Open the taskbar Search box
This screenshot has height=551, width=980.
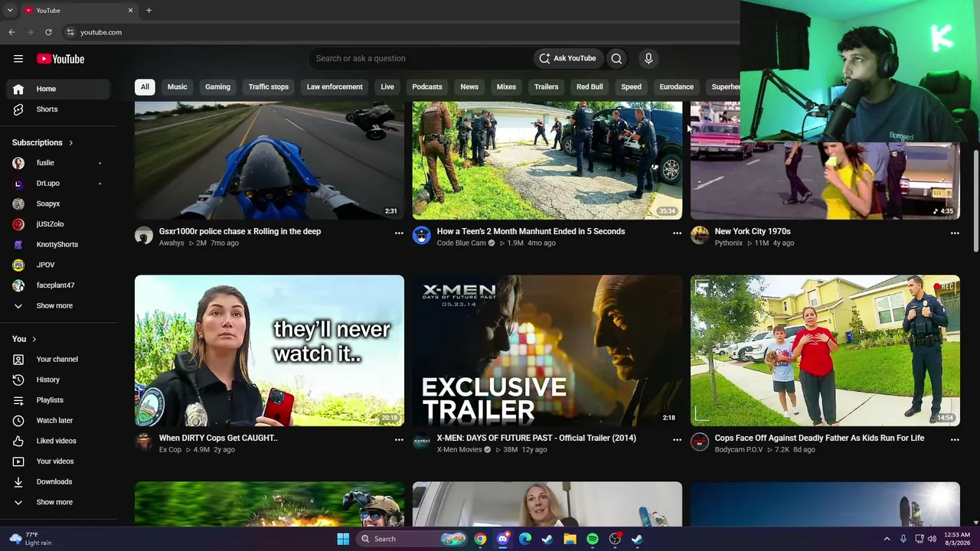pos(412,539)
